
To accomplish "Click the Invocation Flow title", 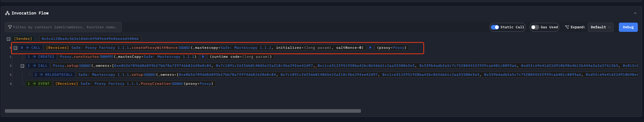I will pyautogui.click(x=30, y=13).
